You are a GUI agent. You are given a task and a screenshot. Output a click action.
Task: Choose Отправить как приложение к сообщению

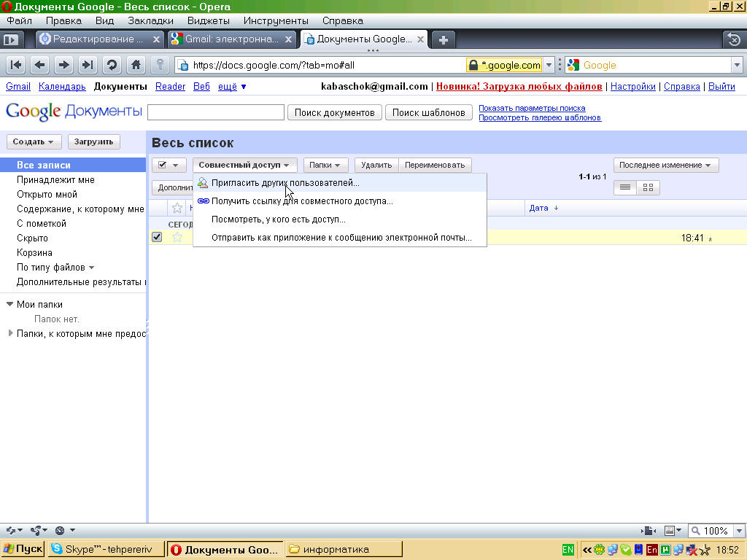tap(340, 238)
